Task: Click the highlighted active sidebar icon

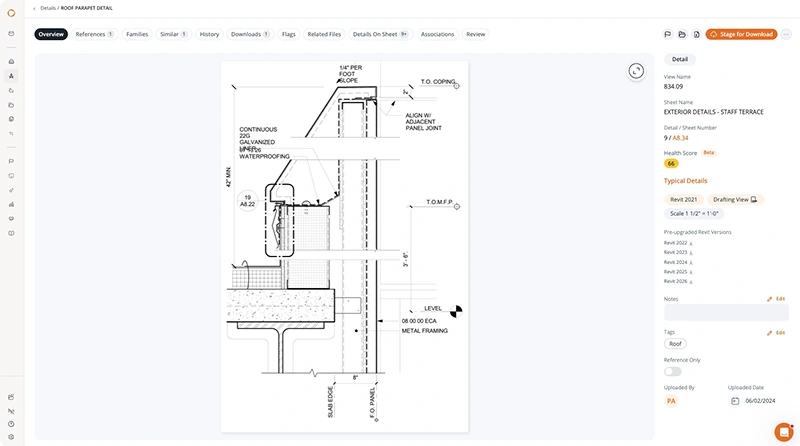Action: [x=11, y=76]
